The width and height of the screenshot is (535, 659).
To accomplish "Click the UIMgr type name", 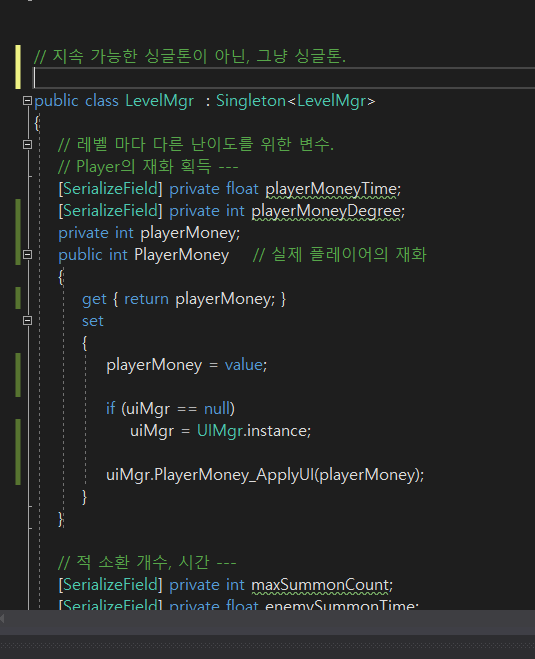I will 220,431.
